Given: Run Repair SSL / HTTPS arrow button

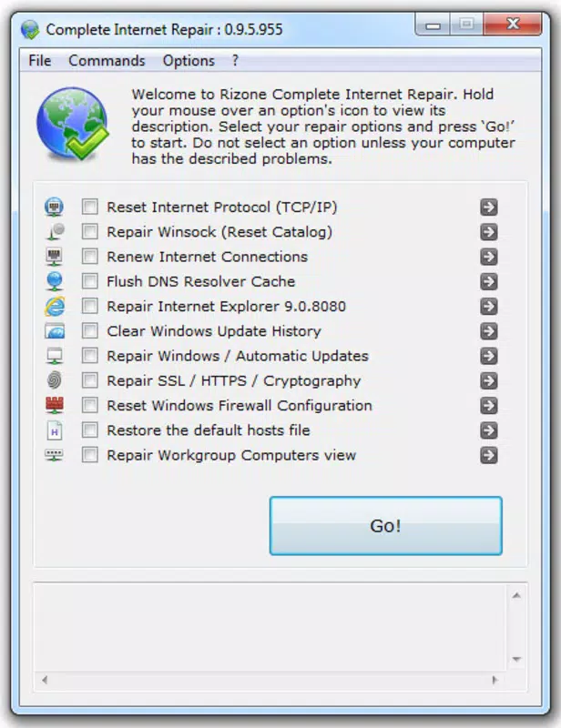Looking at the screenshot, I should [488, 380].
